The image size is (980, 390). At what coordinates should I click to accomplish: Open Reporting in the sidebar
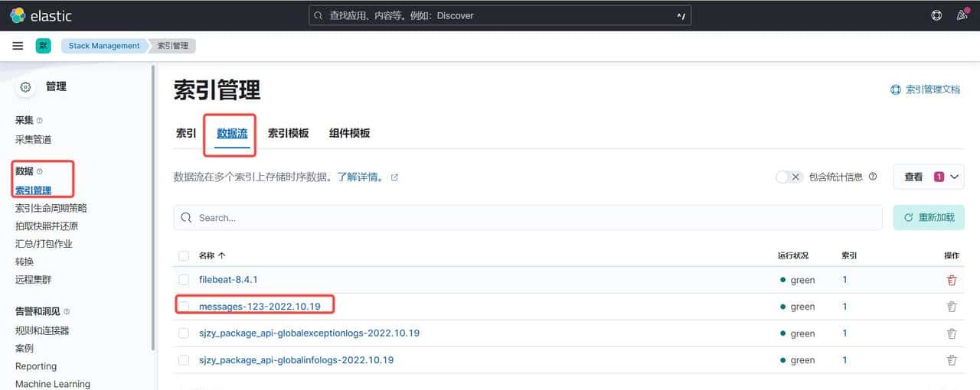click(36, 366)
